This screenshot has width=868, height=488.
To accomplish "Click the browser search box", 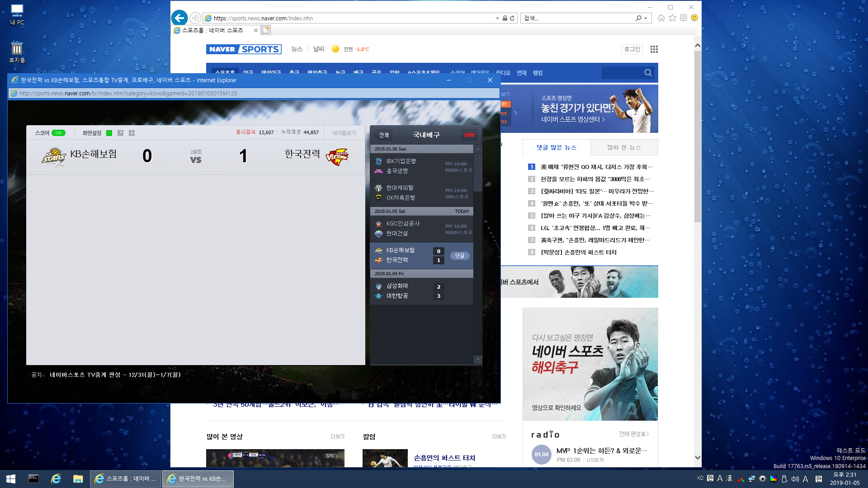I will [579, 18].
